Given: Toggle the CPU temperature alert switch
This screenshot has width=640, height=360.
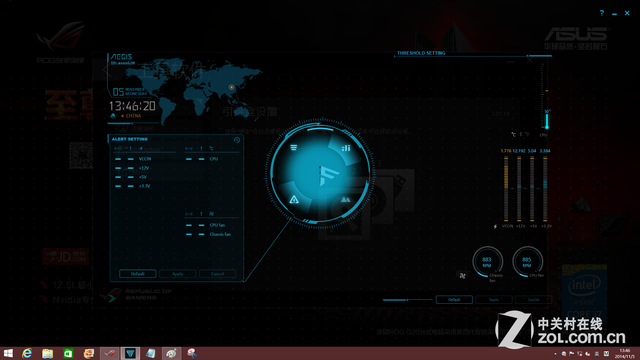Looking at the screenshot, I should coord(189,159).
